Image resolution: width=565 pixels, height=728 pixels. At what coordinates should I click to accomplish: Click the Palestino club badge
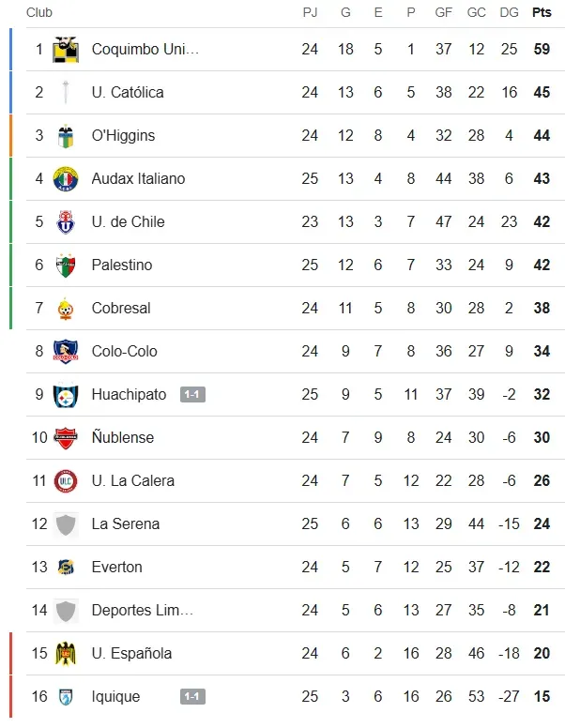66,265
